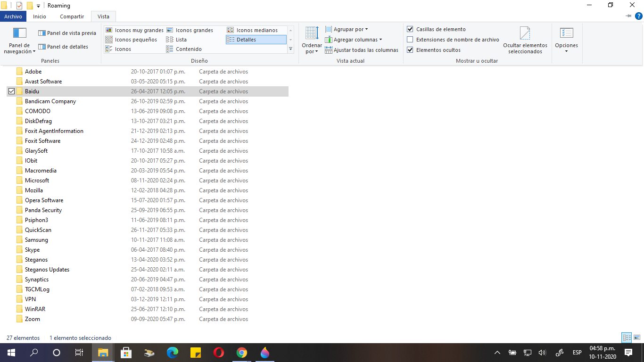Expand the Group by dropdown
644x362 pixels.
347,29
